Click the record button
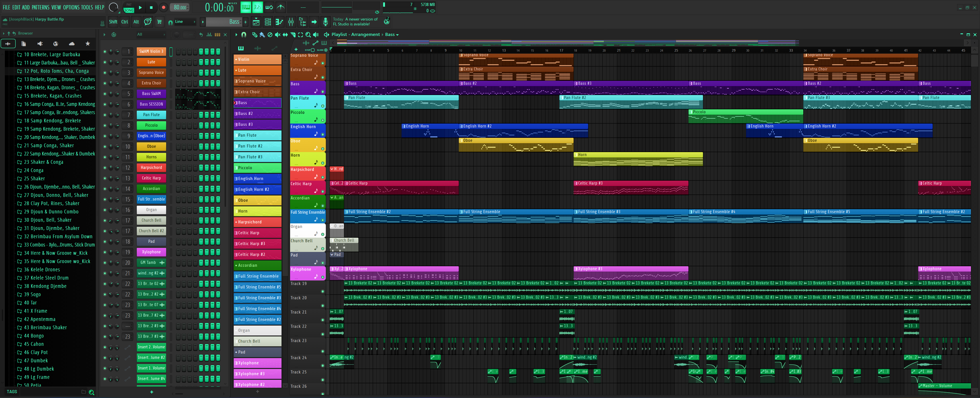980x398 pixels. [163, 8]
